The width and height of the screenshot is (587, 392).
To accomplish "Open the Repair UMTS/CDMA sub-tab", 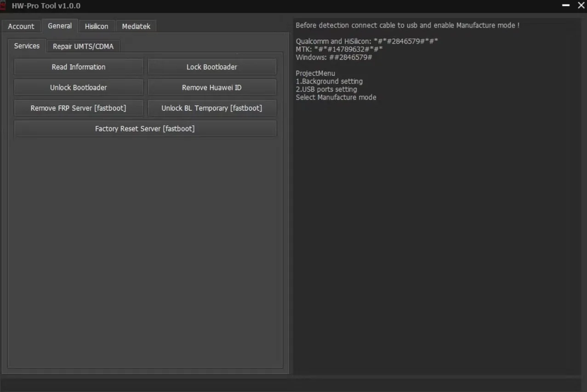I will (83, 46).
